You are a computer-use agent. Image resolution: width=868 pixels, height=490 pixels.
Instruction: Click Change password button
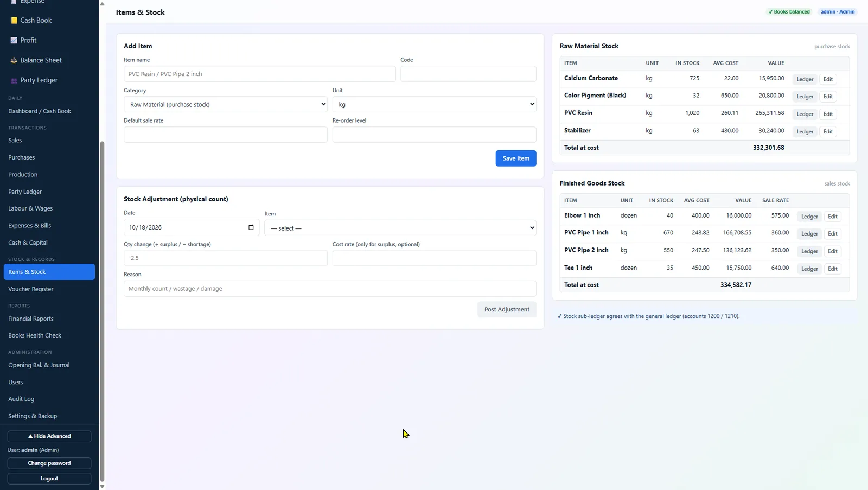tap(49, 463)
